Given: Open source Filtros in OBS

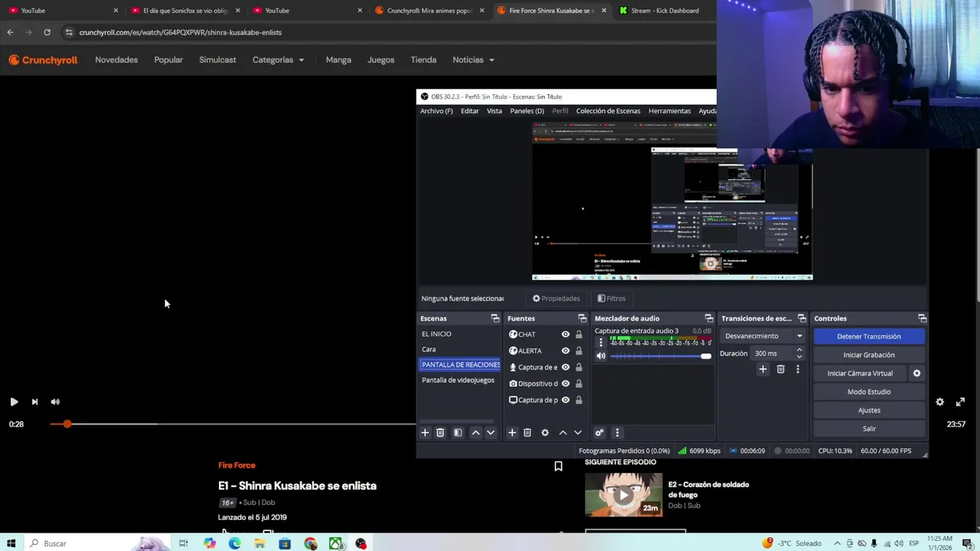Looking at the screenshot, I should (x=611, y=298).
